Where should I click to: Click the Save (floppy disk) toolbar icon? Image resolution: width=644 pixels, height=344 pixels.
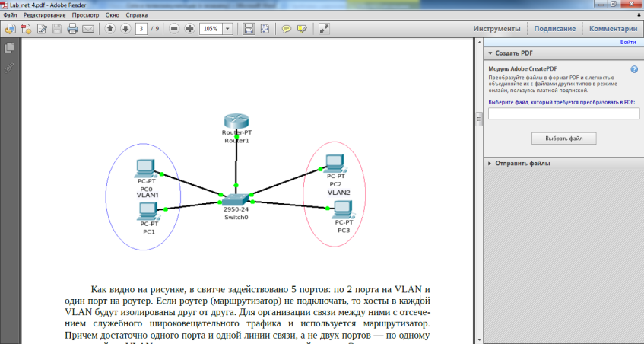tap(57, 29)
